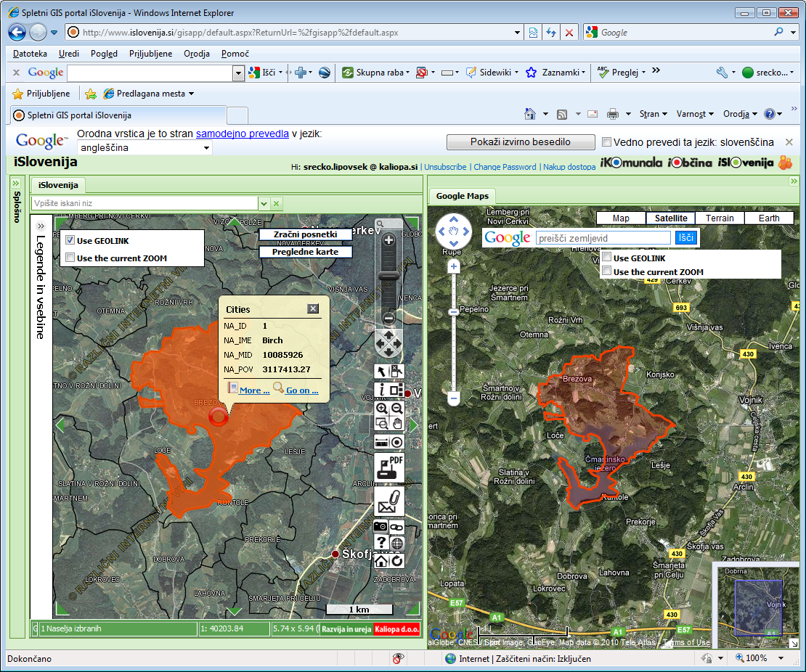Select the magnifier zoom-out tool
Viewport: 806px width, 672px height.
click(397, 409)
